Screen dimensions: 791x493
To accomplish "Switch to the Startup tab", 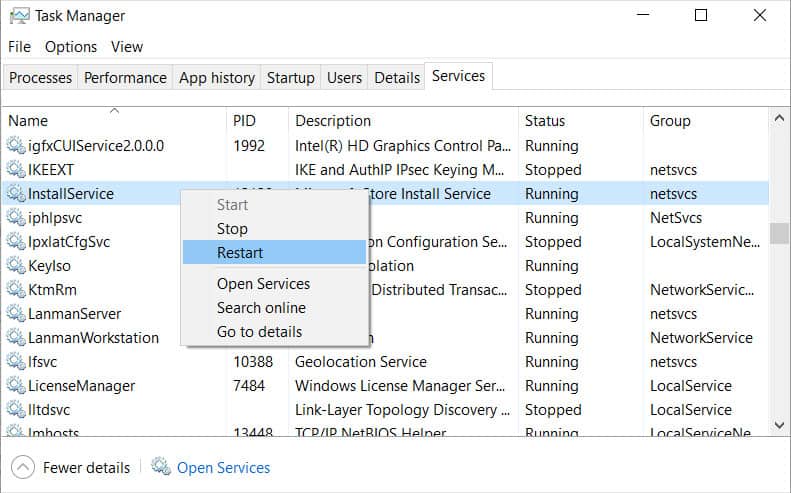I will (x=291, y=78).
